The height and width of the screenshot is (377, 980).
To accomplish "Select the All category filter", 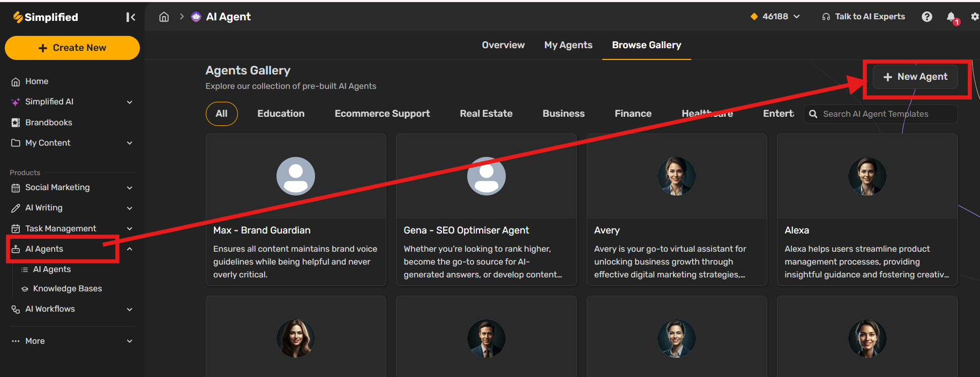I will (222, 114).
